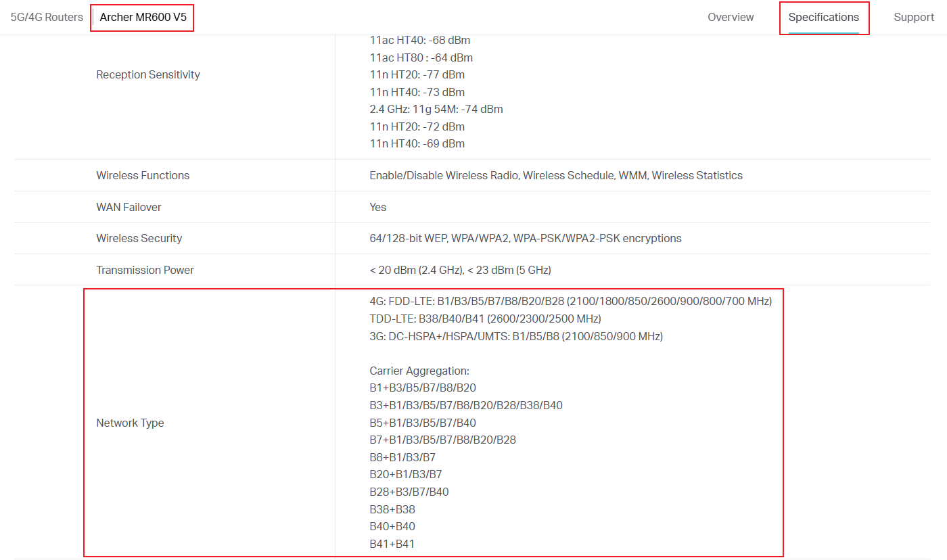This screenshot has height=560, width=947.
Task: Open the Support tab
Action: coord(913,17)
